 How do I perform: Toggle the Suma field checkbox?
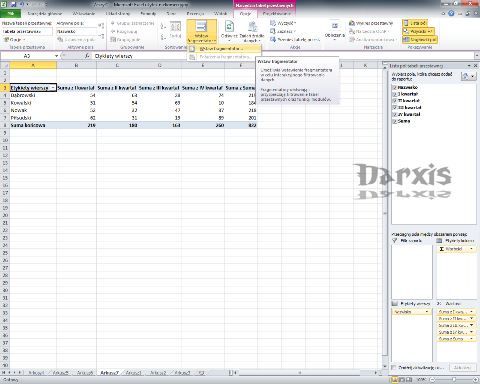pos(395,121)
